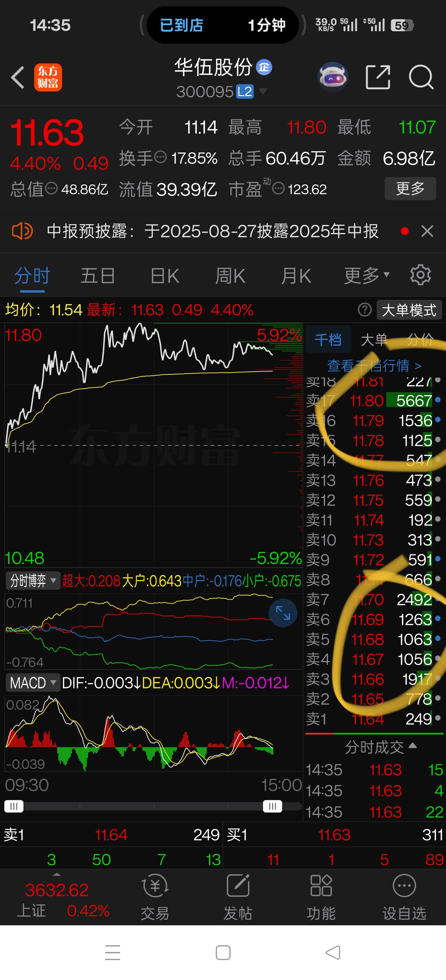Grab the right timeline range handle
Viewport: 446px width, 980px height.
point(273,806)
